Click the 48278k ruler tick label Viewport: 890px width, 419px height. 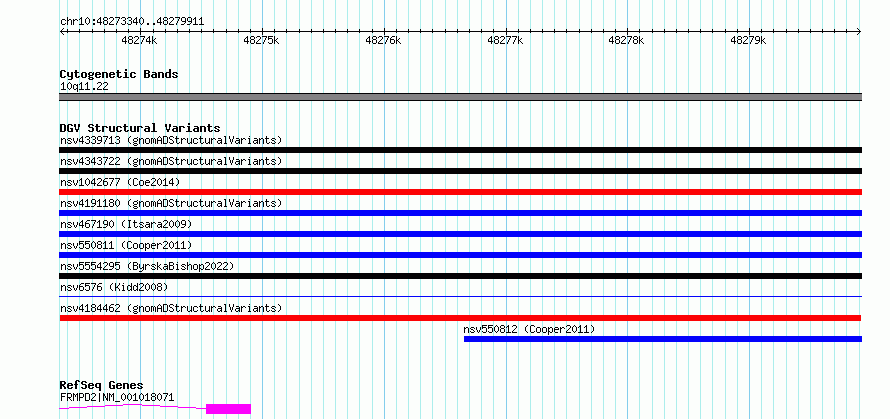click(x=627, y=41)
